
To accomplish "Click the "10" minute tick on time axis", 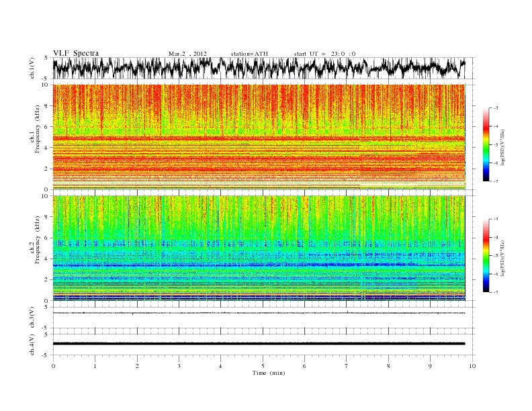I will point(472,366).
